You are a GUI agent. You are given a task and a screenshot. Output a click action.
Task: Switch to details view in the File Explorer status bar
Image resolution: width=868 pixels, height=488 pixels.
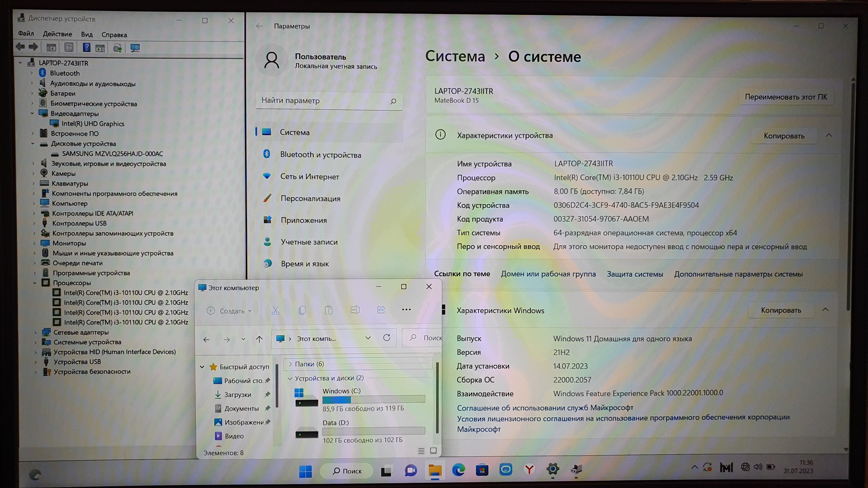(421, 451)
